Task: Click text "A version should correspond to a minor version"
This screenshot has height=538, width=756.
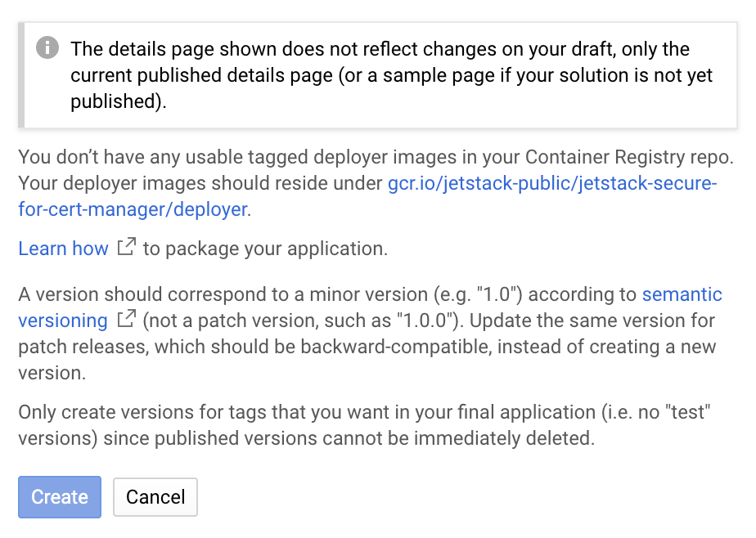Action: [x=223, y=294]
